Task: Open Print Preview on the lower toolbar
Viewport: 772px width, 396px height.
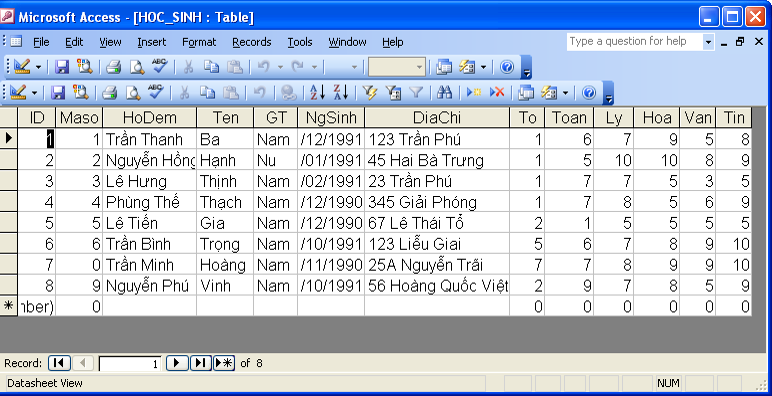Action: coord(132,92)
